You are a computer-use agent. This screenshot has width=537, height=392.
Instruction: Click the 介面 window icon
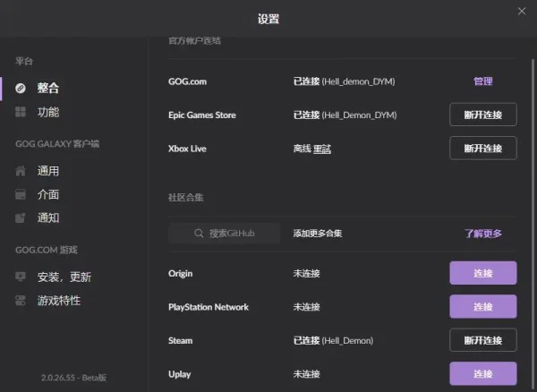tap(21, 194)
